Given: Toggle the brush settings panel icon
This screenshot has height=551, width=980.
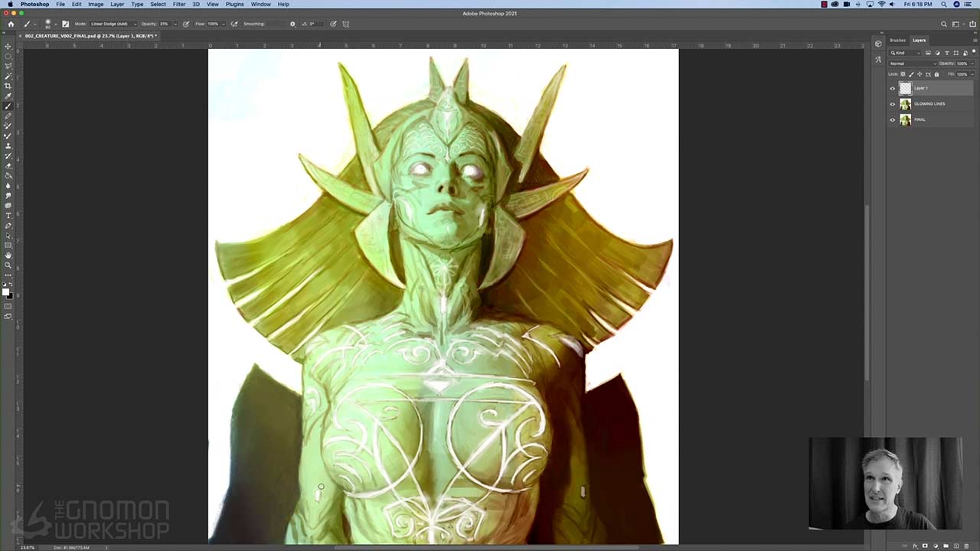Looking at the screenshot, I should point(65,24).
